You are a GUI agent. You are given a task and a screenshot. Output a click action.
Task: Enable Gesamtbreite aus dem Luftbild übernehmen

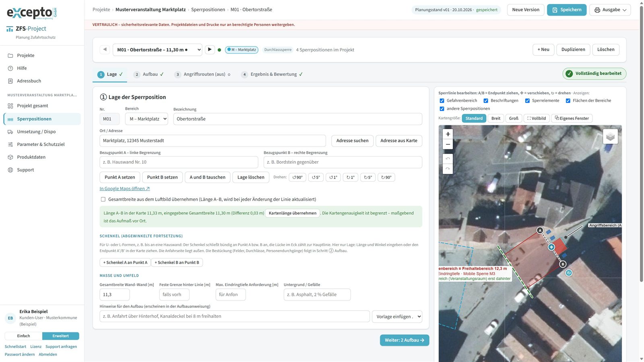pyautogui.click(x=103, y=199)
